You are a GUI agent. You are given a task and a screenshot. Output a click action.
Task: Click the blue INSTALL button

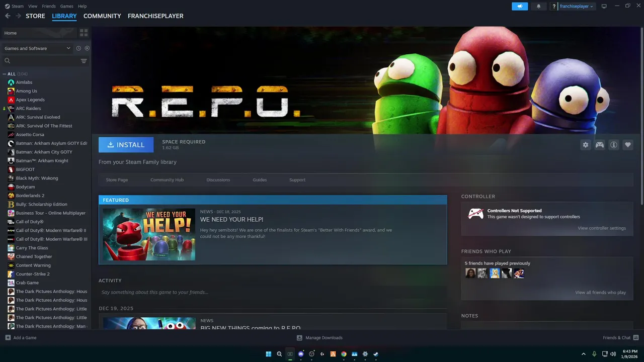(126, 145)
